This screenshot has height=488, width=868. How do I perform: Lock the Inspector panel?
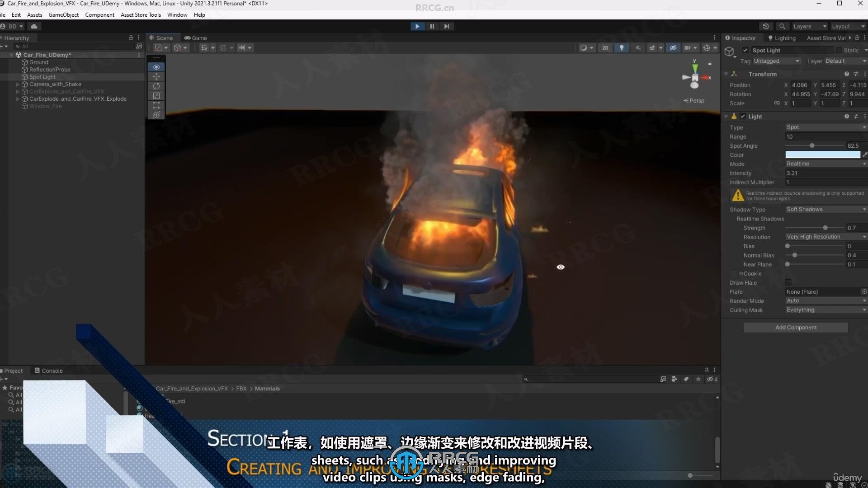click(857, 38)
